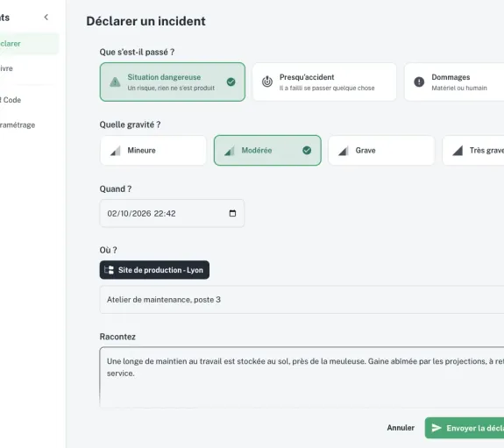Click the exclamation circle icon in Dommages
Viewport: 504px width, 448px height.
[419, 82]
